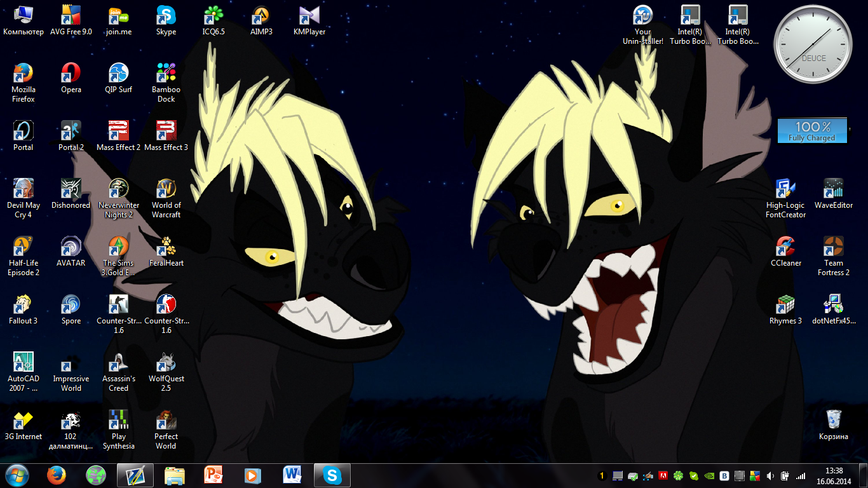
Task: Launch Play Synthesia shortcut
Action: 119,430
